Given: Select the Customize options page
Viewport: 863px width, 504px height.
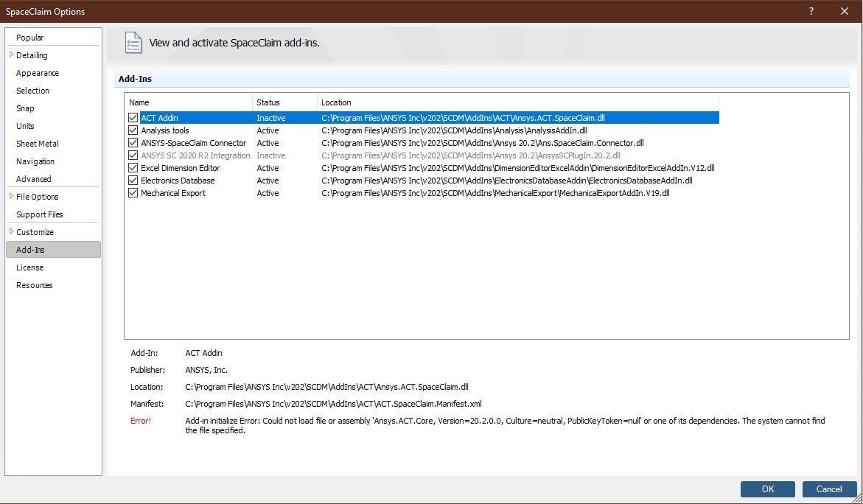Looking at the screenshot, I should tap(35, 231).
